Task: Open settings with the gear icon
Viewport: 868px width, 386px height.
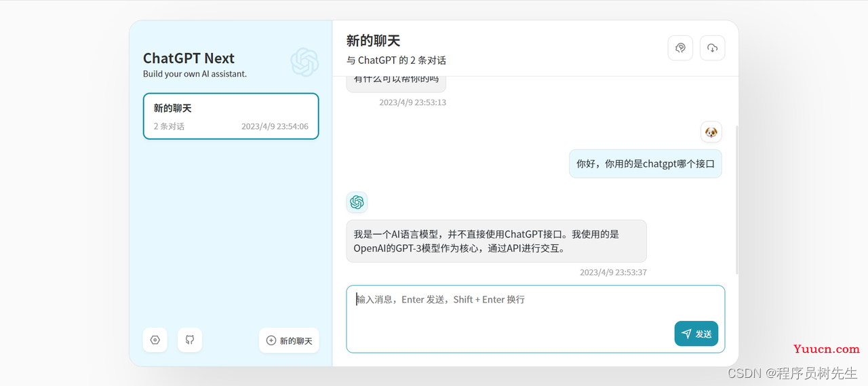Action: (x=155, y=340)
